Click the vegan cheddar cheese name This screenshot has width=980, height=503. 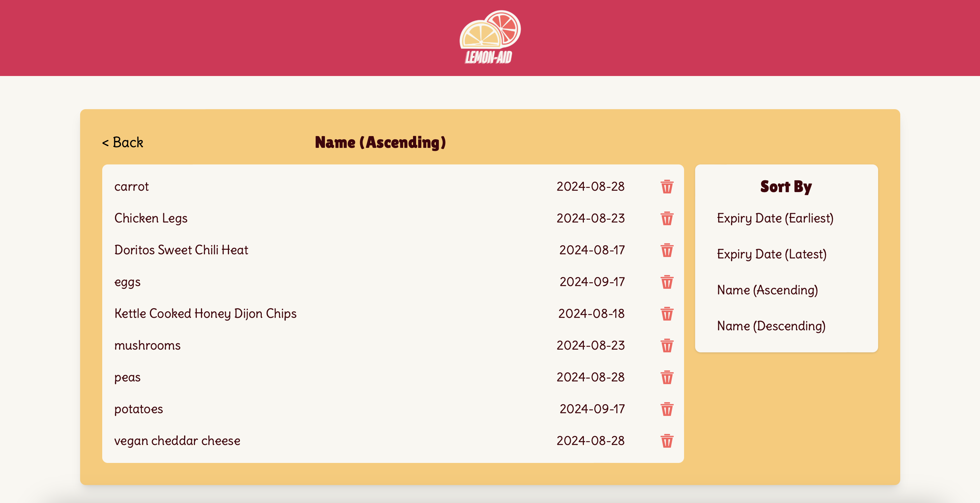177,440
